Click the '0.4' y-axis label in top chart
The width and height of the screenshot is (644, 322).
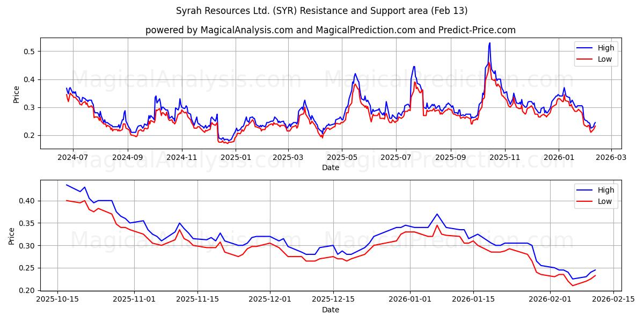tap(30, 79)
